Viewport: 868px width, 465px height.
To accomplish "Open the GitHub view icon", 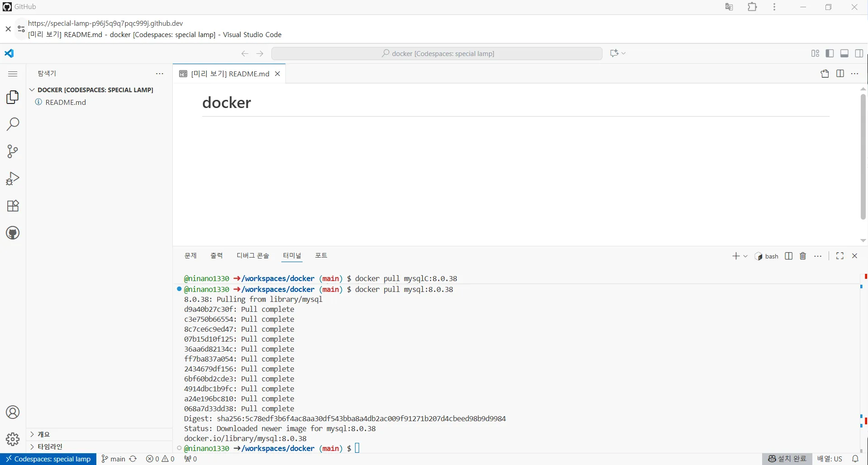I will point(13,233).
